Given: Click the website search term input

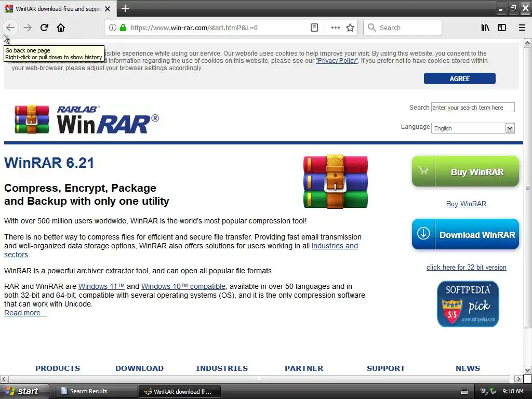Looking at the screenshot, I should pos(473,108).
